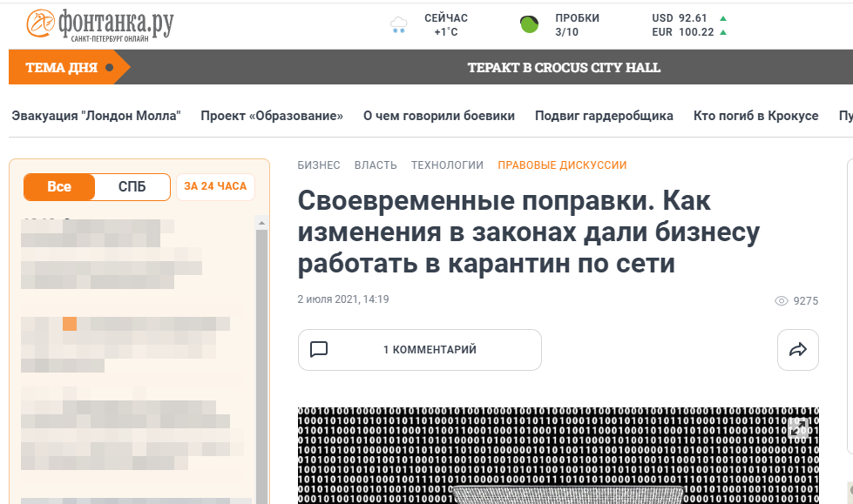Open the 'За 24 часа' news filter
This screenshot has height=504, width=853.
click(215, 186)
